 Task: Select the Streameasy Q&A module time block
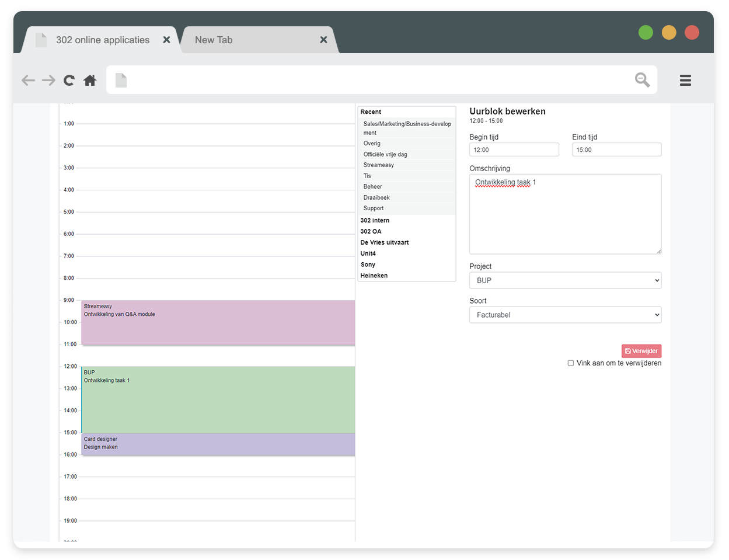(x=218, y=322)
